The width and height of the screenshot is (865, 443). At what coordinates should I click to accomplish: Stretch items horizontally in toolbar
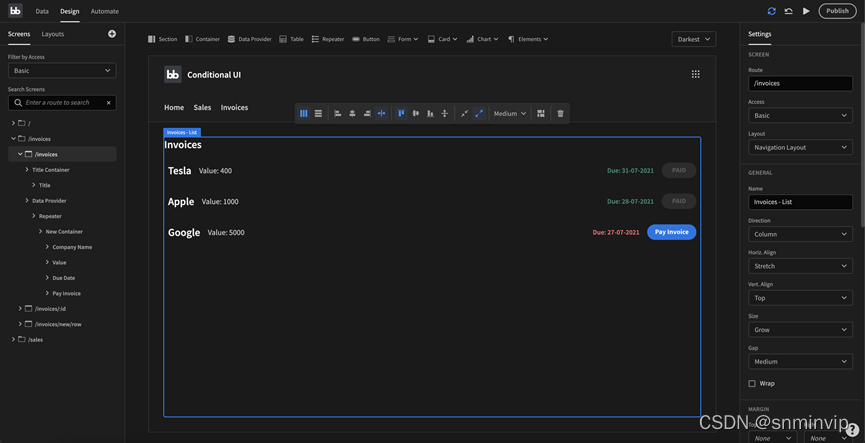pyautogui.click(x=381, y=114)
